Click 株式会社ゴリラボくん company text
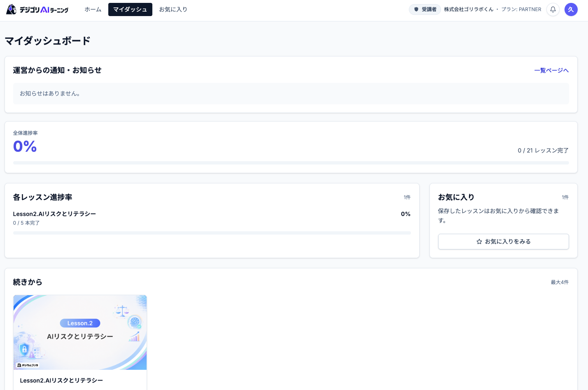Viewport: 588px width, 390px height. (469, 9)
